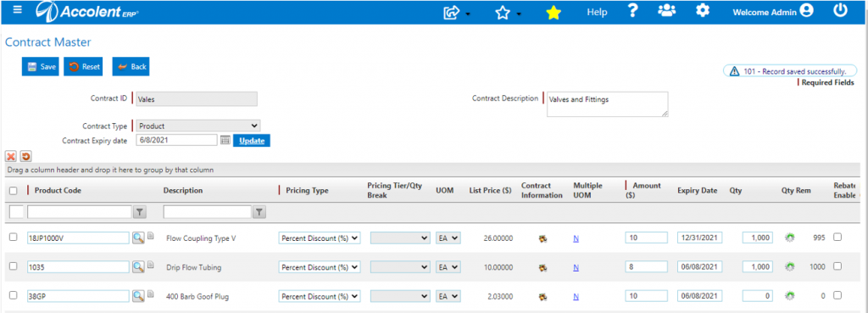This screenshot has width=868, height=313.
Task: Search product lookup for 1035
Action: [x=138, y=267]
